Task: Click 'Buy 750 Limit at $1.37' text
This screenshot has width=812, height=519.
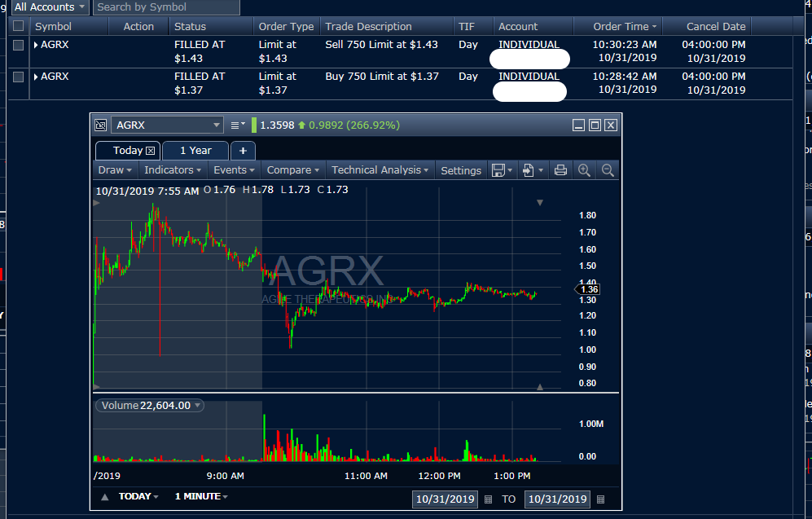Action: click(382, 76)
